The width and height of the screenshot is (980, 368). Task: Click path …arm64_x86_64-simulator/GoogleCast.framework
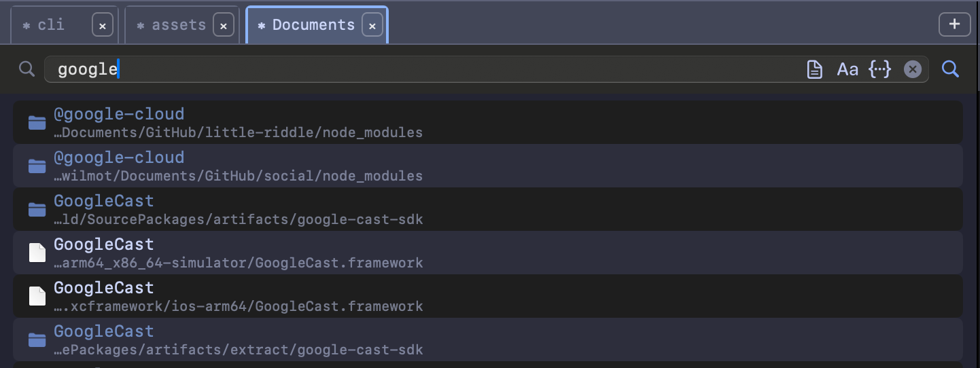[239, 263]
